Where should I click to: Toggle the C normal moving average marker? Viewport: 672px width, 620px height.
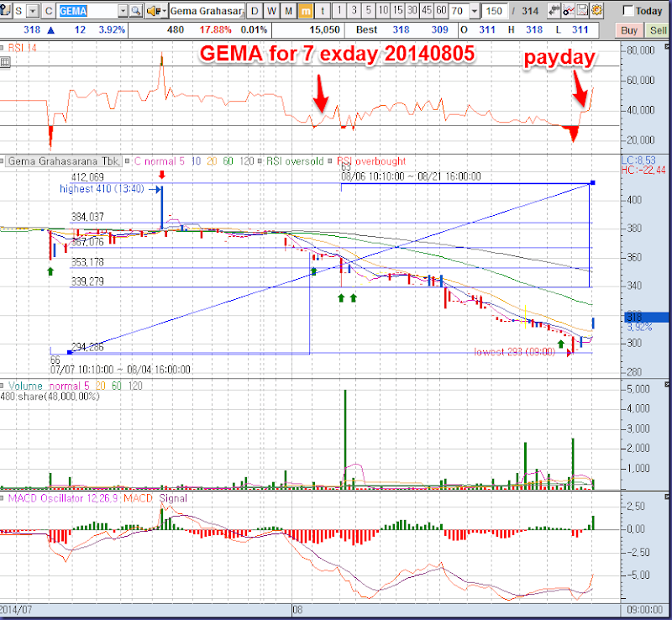tap(128, 161)
